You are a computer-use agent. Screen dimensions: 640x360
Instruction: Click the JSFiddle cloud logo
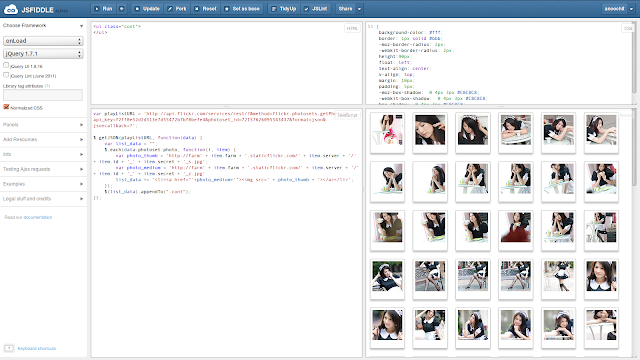point(11,9)
